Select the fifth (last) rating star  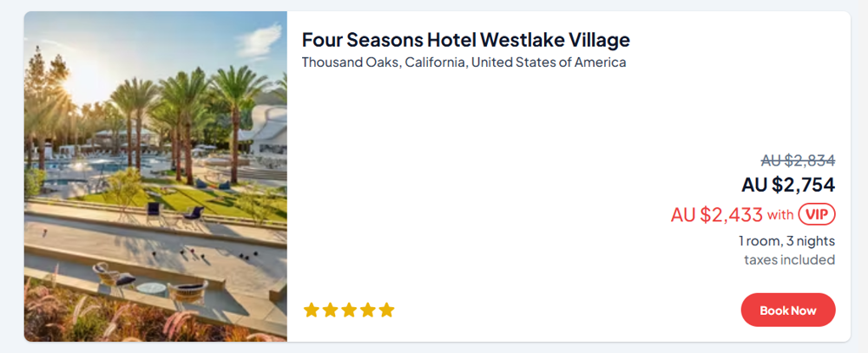coord(386,310)
